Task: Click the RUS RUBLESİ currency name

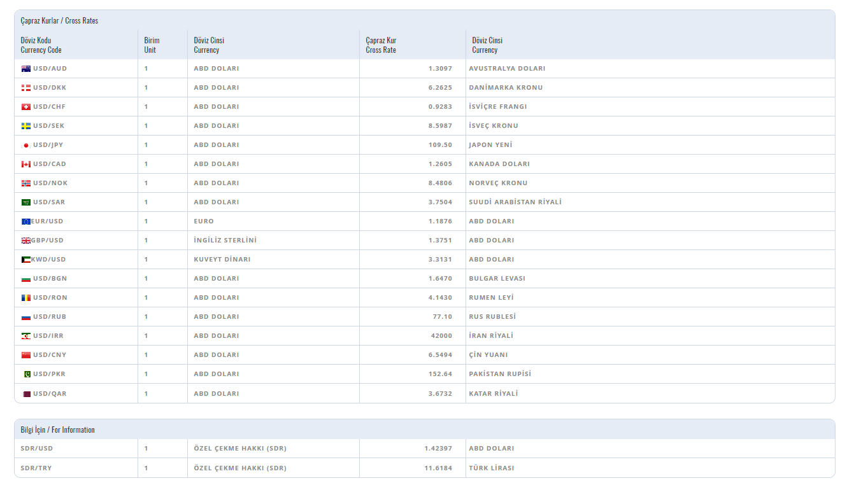Action: [492, 317]
